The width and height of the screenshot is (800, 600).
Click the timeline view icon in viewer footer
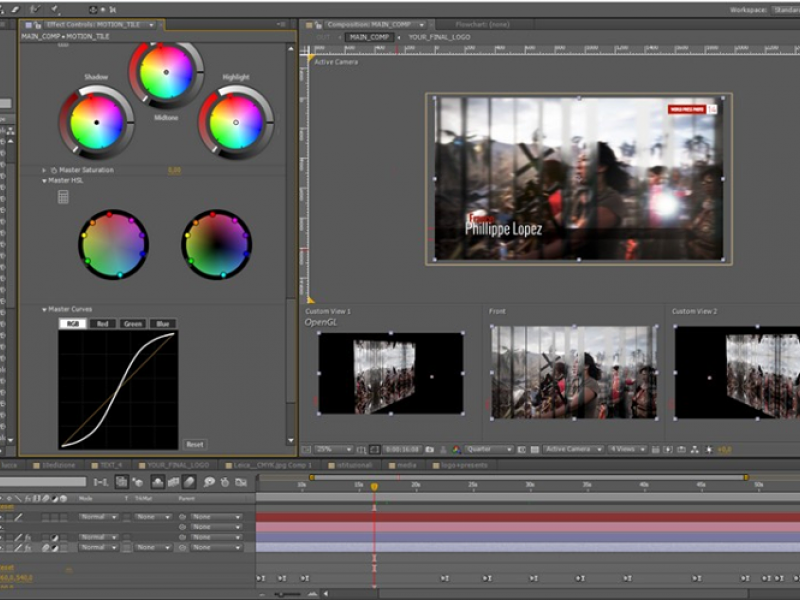pyautogui.click(x=681, y=449)
